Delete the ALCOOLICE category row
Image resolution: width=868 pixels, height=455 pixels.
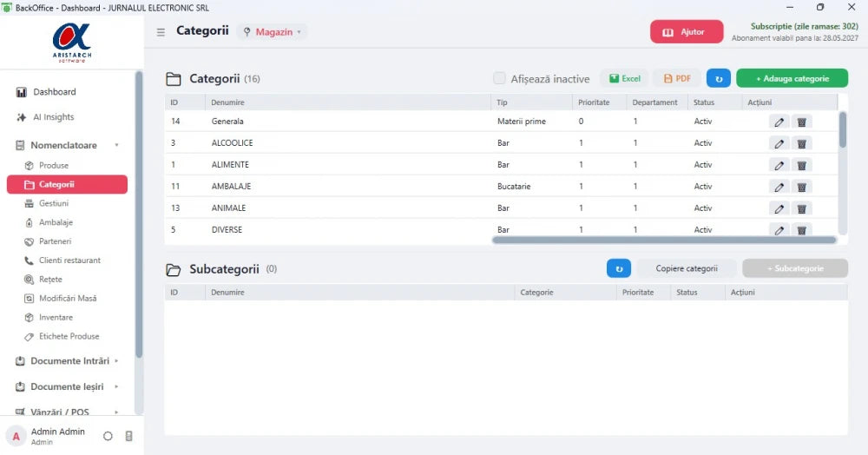(x=801, y=143)
